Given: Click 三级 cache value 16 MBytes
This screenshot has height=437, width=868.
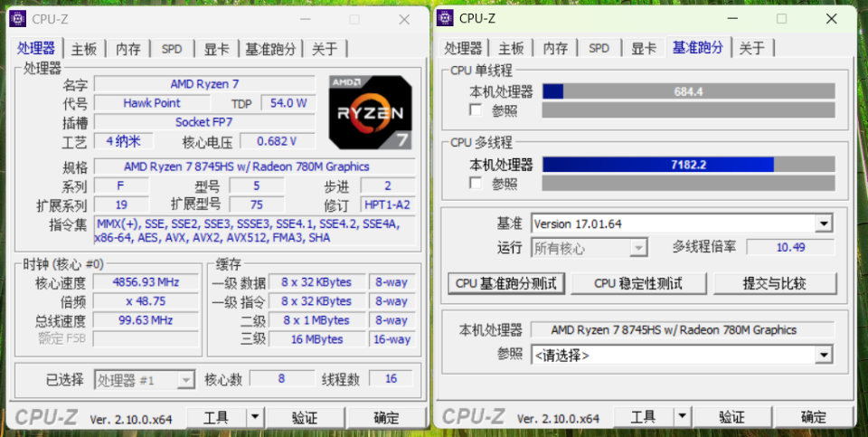Looking at the screenshot, I should pos(316,339).
